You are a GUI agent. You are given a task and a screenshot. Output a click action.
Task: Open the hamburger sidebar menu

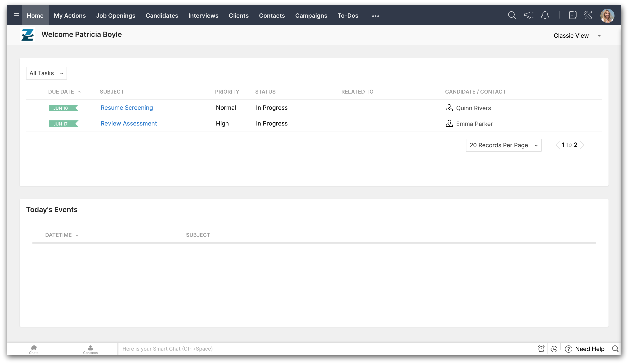pos(16,16)
